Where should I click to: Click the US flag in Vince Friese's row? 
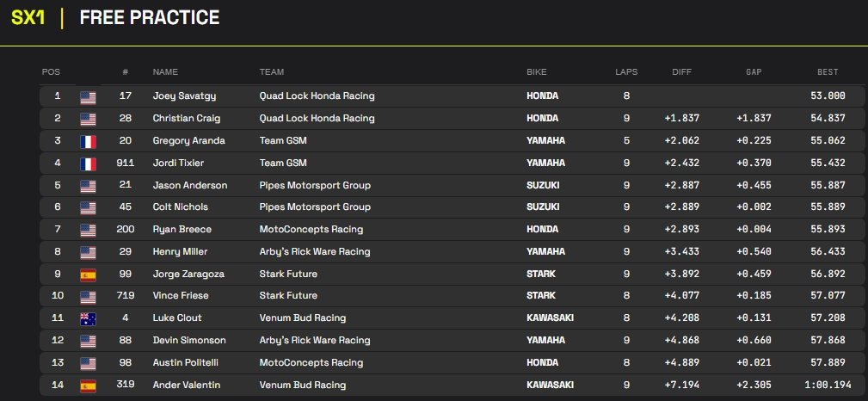(88, 296)
